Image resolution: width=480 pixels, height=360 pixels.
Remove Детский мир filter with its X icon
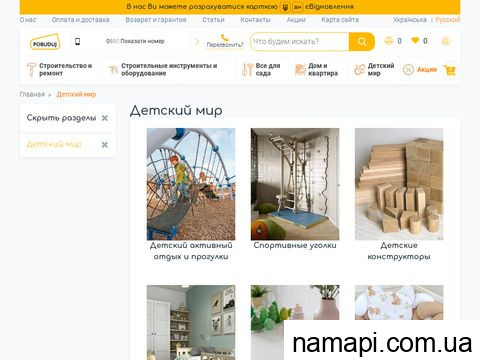pyautogui.click(x=105, y=145)
